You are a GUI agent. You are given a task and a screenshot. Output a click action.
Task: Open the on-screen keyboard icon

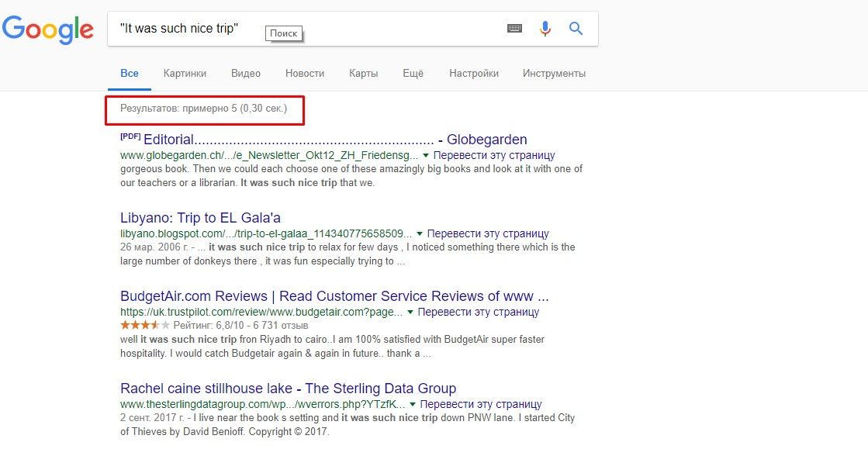click(x=515, y=28)
